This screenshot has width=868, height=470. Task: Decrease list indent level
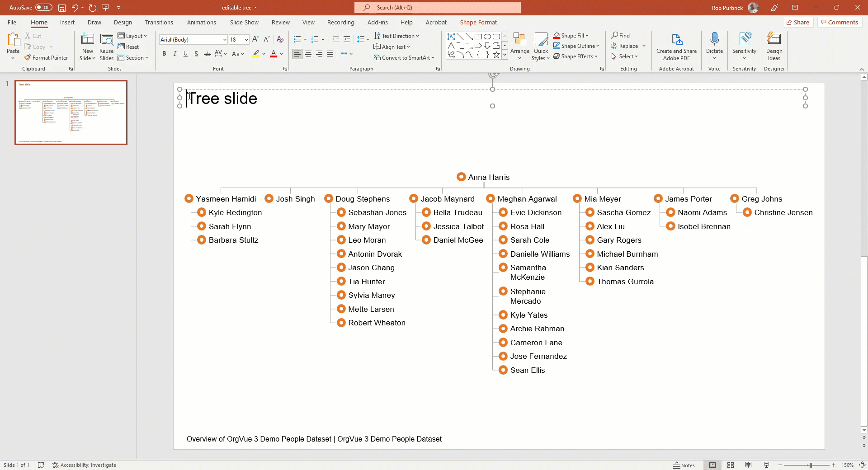coord(336,39)
